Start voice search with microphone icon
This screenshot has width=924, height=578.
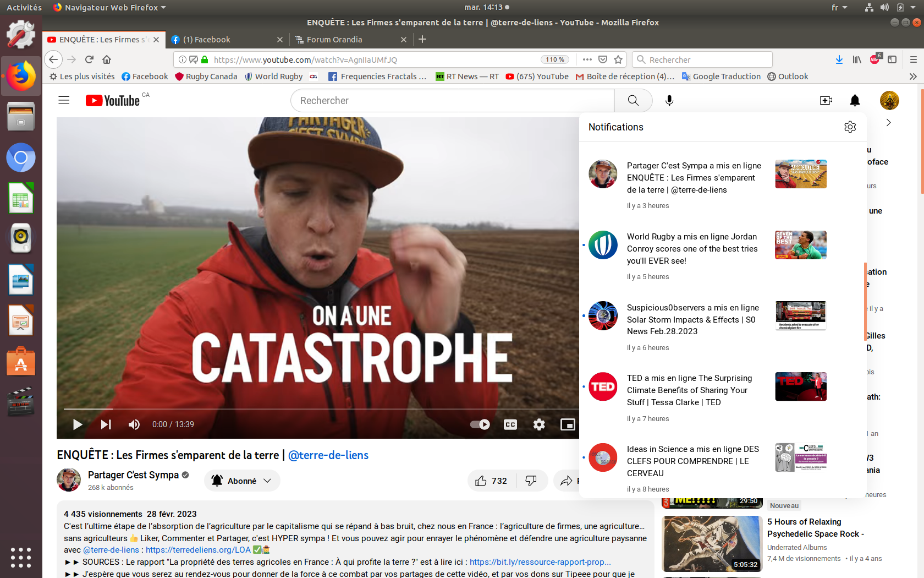(669, 101)
